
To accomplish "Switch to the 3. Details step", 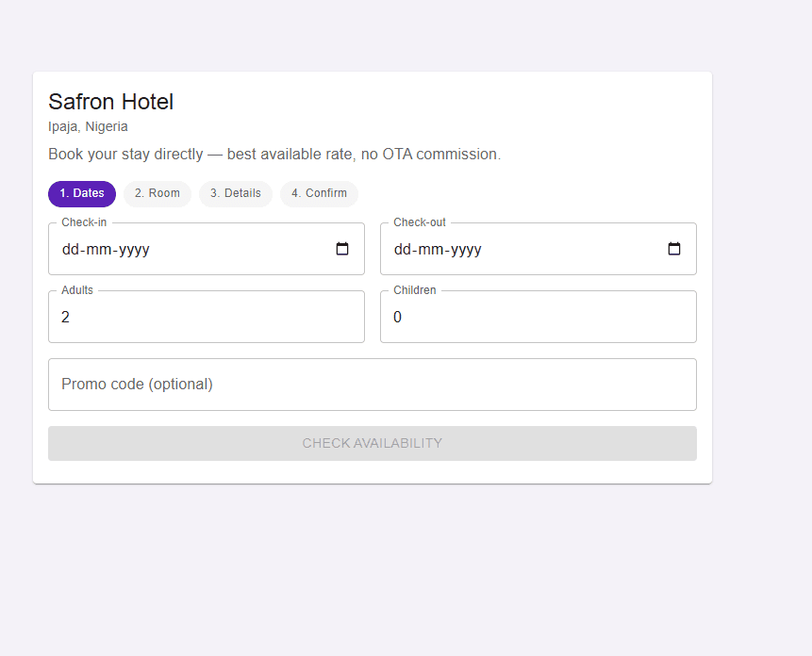I will [236, 193].
